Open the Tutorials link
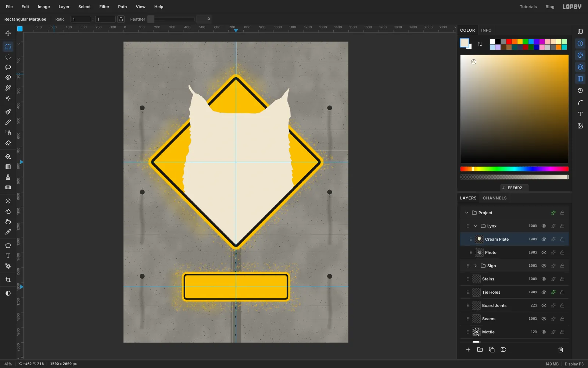This screenshot has width=588, height=368. (528, 7)
